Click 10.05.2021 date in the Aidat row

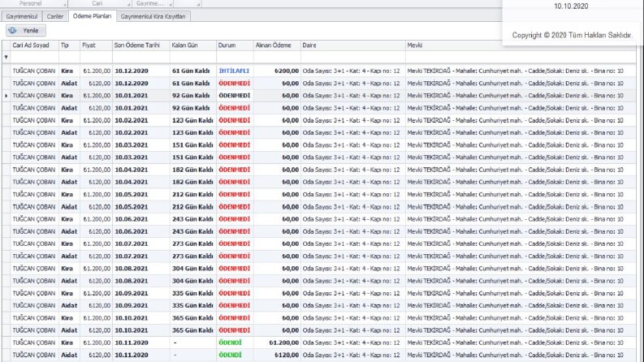pyautogui.click(x=132, y=207)
